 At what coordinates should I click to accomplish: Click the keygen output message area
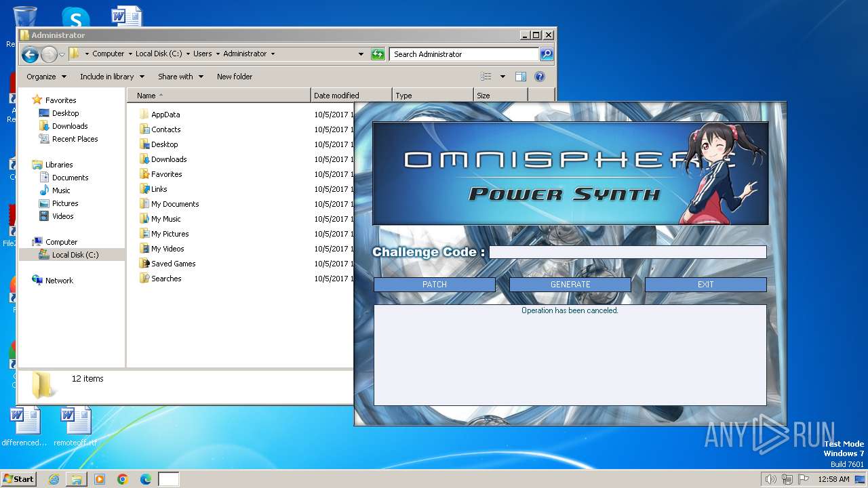click(x=570, y=355)
